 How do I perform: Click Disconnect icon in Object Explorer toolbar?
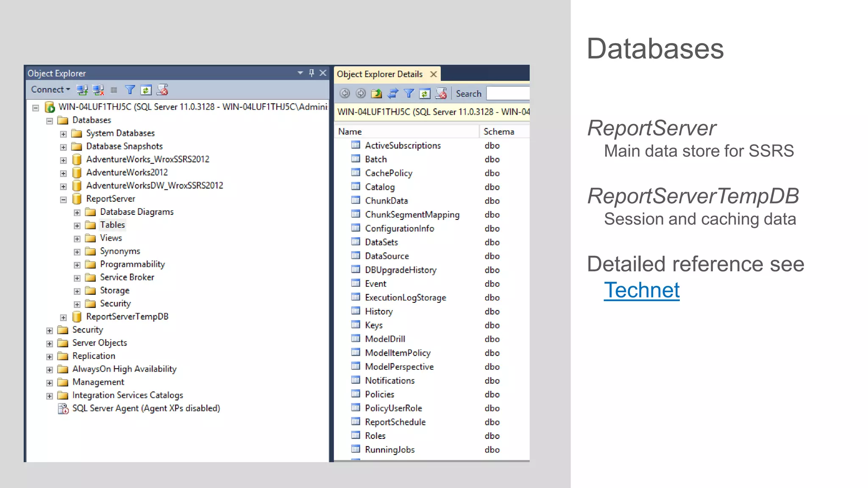click(x=98, y=90)
